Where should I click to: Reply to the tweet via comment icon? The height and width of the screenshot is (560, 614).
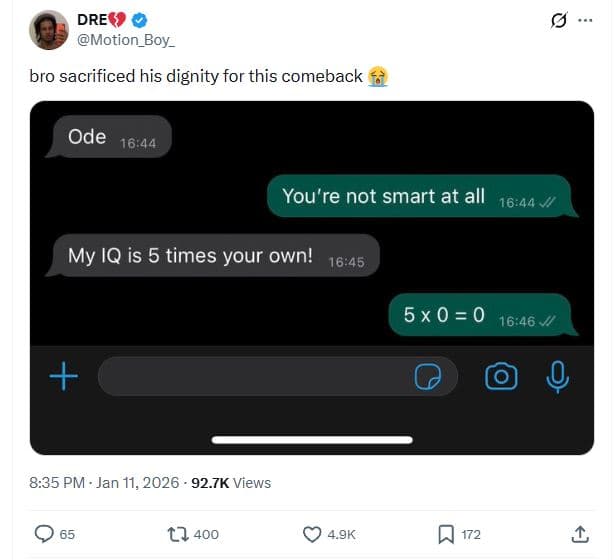[x=45, y=534]
